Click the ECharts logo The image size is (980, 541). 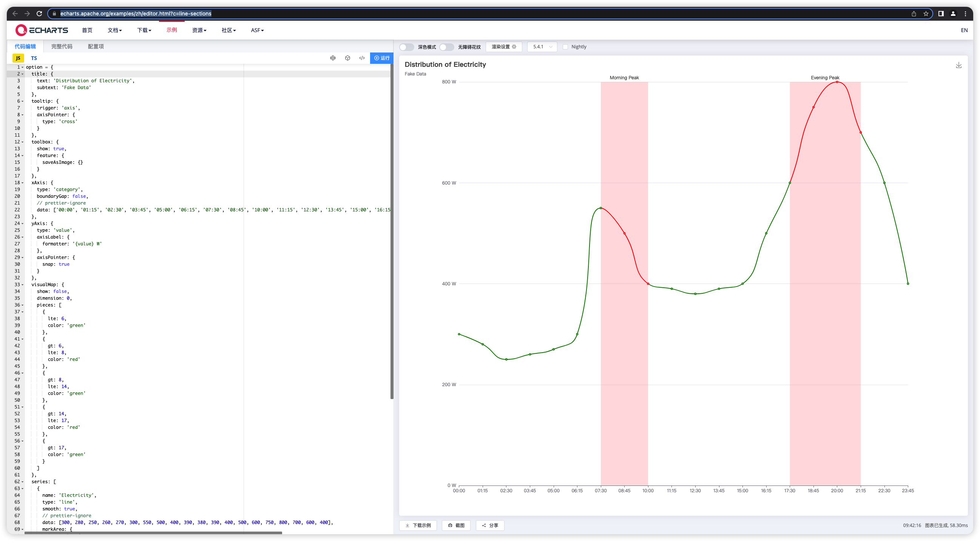coord(42,30)
